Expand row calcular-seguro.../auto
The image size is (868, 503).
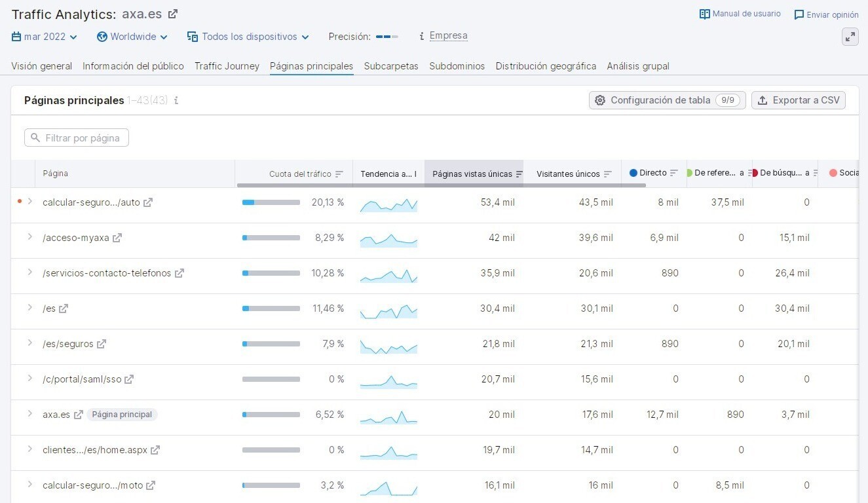coord(30,202)
